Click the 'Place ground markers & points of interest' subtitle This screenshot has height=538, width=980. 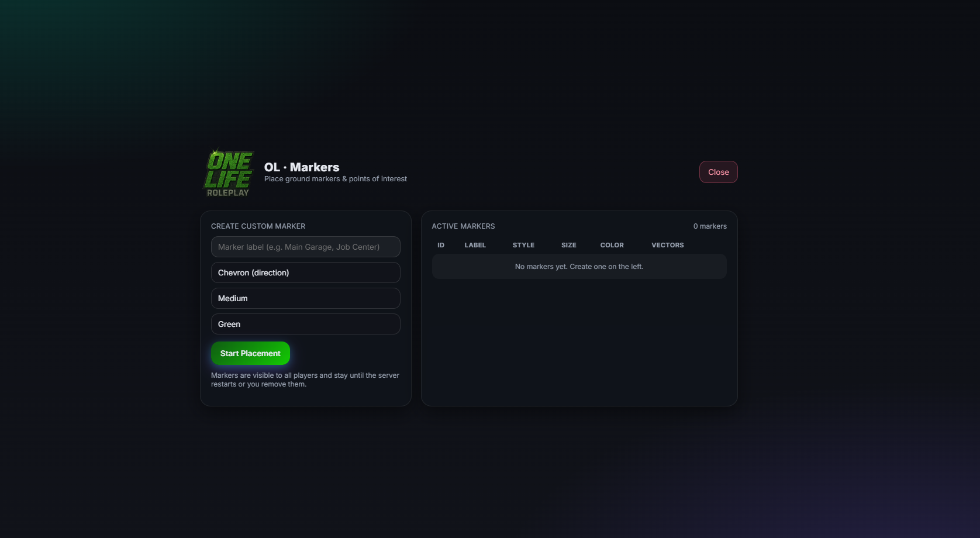[x=336, y=179]
